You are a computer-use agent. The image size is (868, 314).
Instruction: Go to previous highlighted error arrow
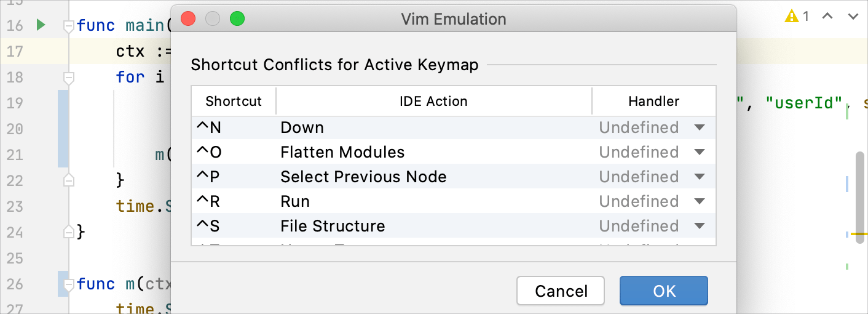tap(827, 17)
